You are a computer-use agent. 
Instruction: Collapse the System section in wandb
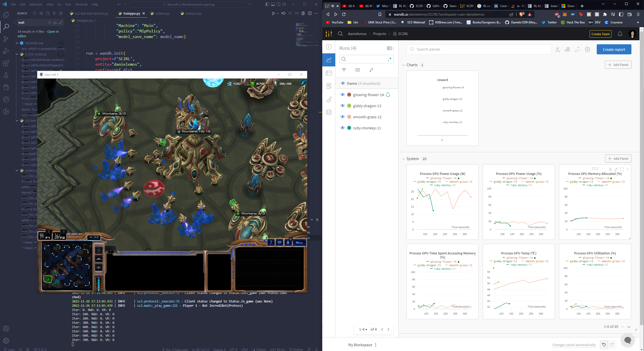[x=404, y=159]
